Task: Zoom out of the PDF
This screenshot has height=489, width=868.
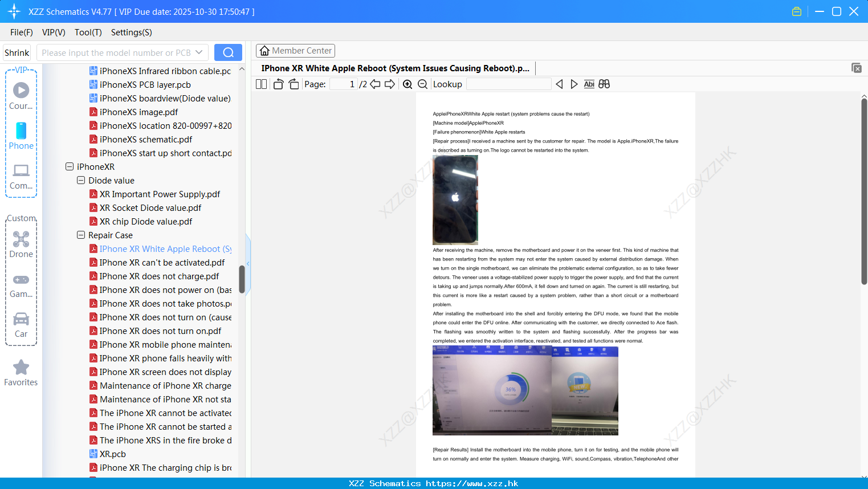Action: click(x=423, y=84)
